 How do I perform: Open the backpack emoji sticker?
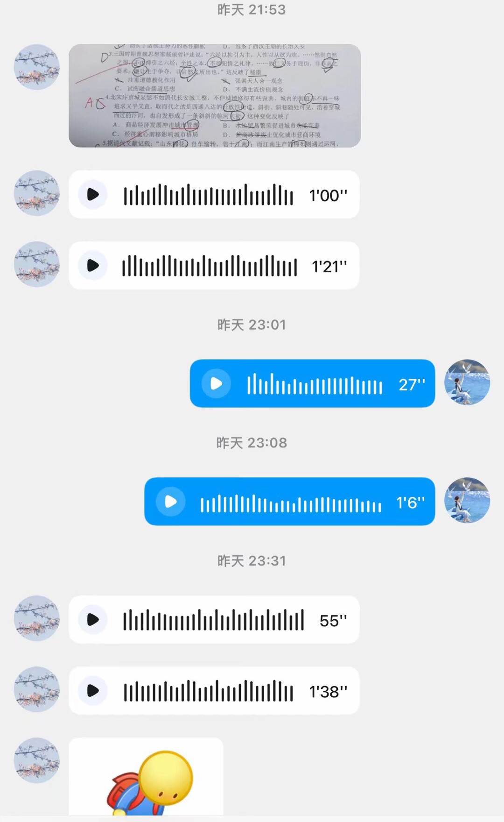coord(146,776)
